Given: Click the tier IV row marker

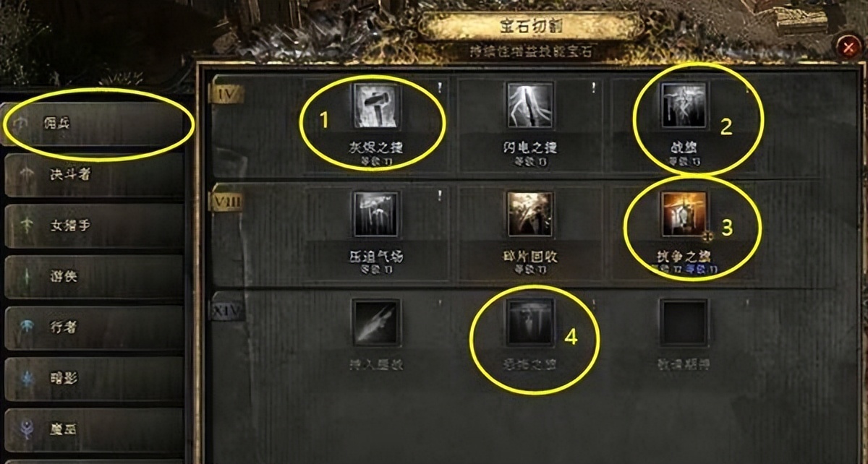Looking at the screenshot, I should 226,93.
